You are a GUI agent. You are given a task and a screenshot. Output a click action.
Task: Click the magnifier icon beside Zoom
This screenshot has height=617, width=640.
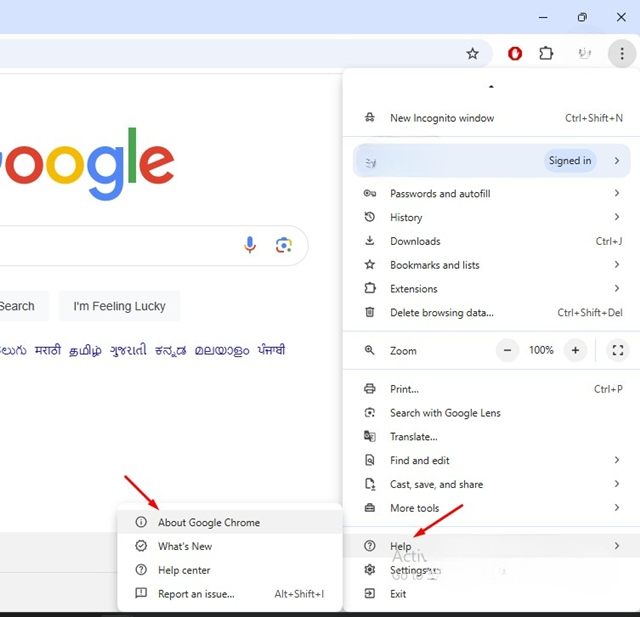[369, 350]
